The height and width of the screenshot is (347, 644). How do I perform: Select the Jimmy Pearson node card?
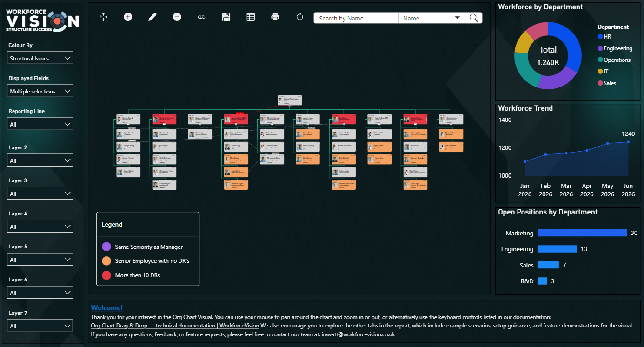coord(128,159)
